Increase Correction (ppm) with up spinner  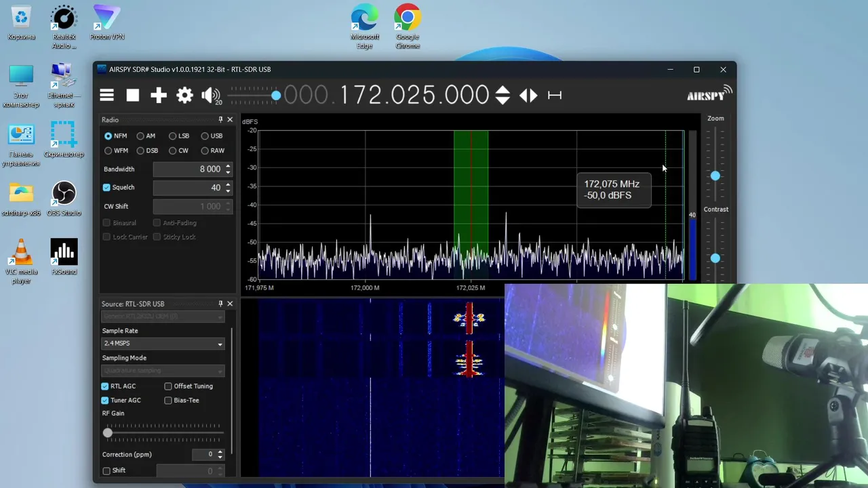[219, 451]
